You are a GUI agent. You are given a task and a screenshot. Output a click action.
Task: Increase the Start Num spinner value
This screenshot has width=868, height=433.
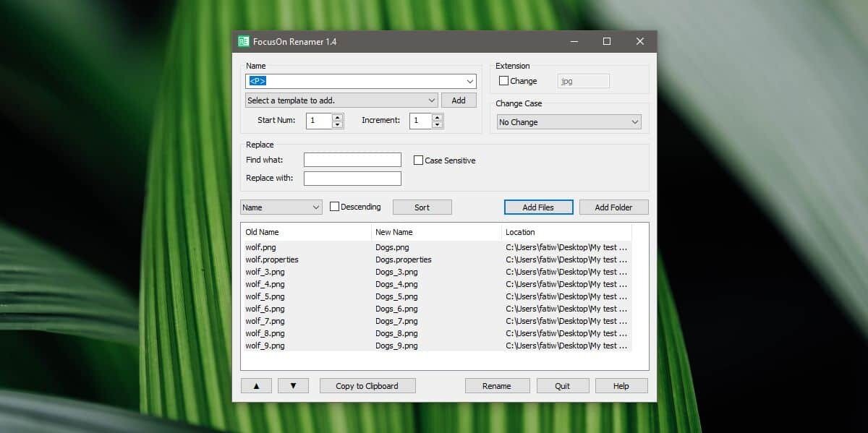pos(337,117)
